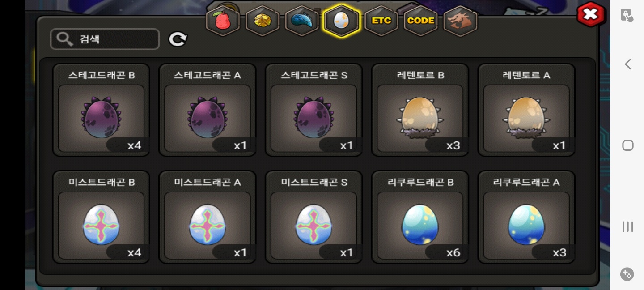Select the egg category tab

pyautogui.click(x=341, y=21)
